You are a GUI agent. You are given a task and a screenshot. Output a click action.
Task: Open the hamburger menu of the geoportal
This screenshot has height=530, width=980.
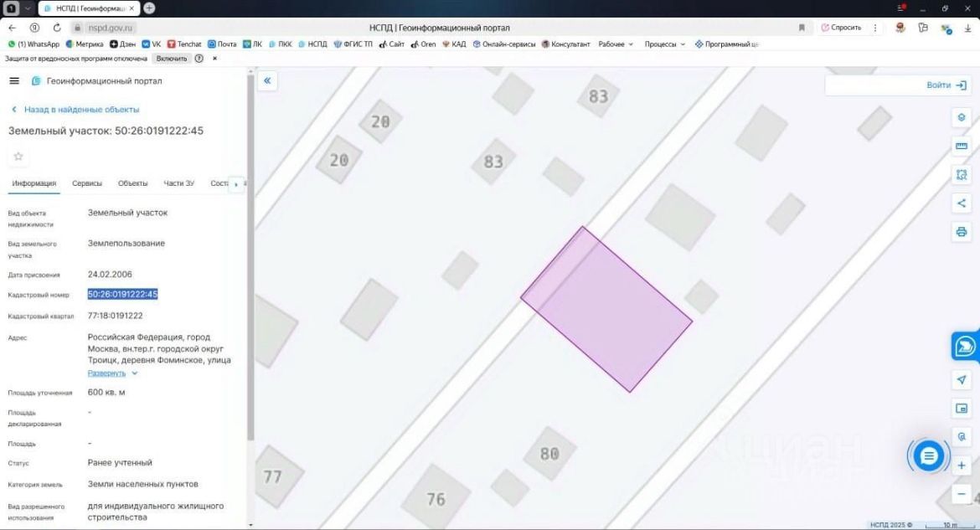tap(14, 80)
